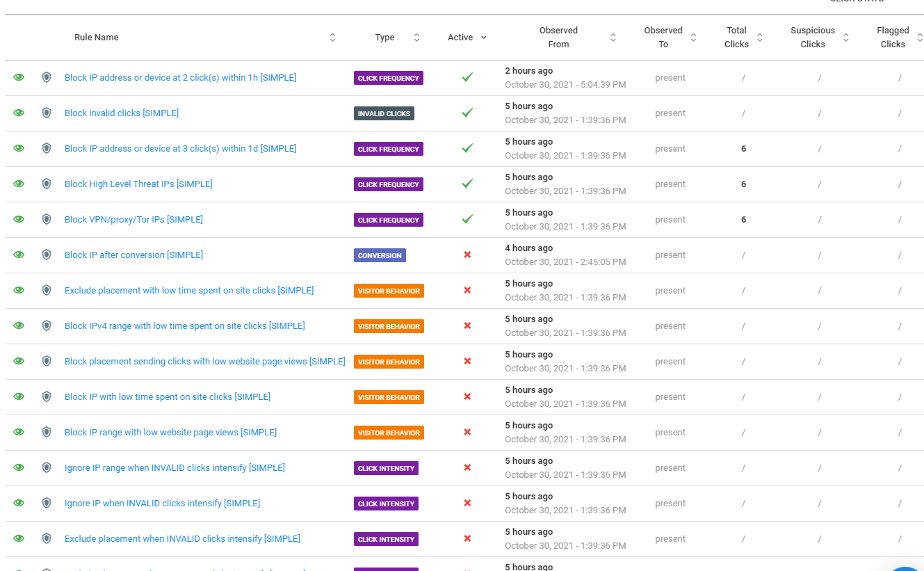Toggle eye icon for Block VPN/proxy/Tor IPs rule

tap(19, 219)
